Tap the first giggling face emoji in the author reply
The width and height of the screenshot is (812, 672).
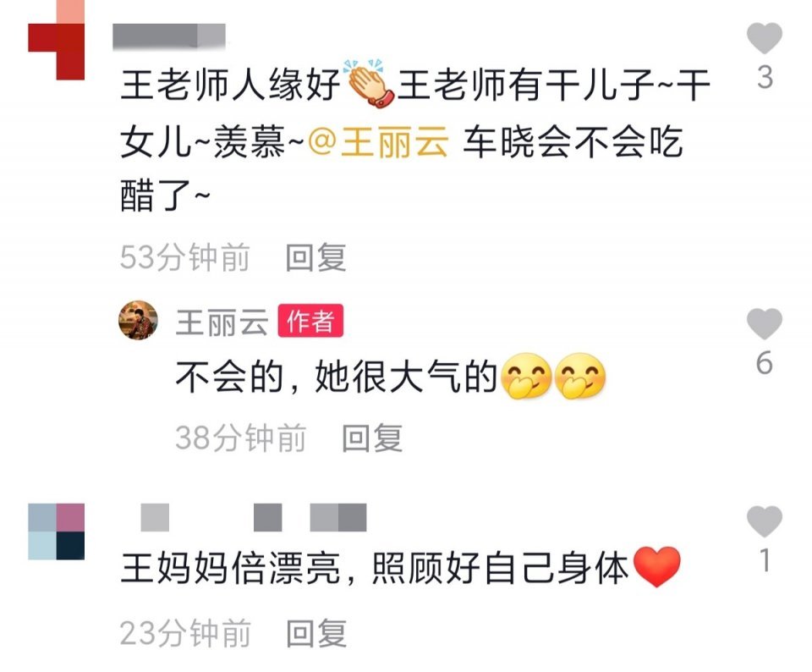tap(526, 376)
